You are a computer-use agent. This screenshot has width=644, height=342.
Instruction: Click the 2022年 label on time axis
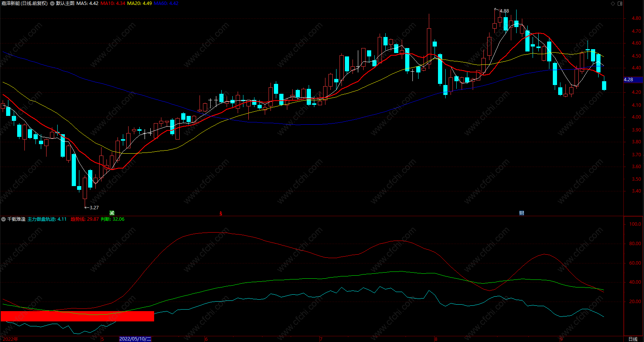pyautogui.click(x=10, y=339)
